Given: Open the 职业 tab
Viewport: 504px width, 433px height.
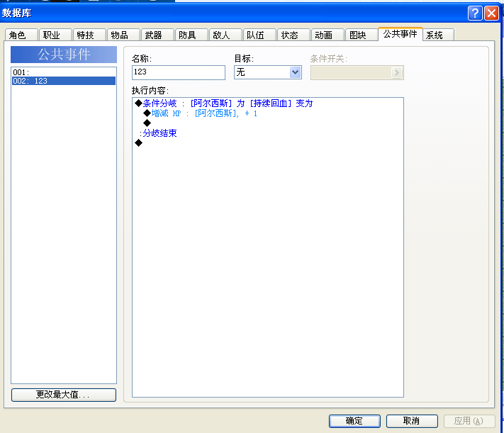Looking at the screenshot, I should tap(55, 35).
